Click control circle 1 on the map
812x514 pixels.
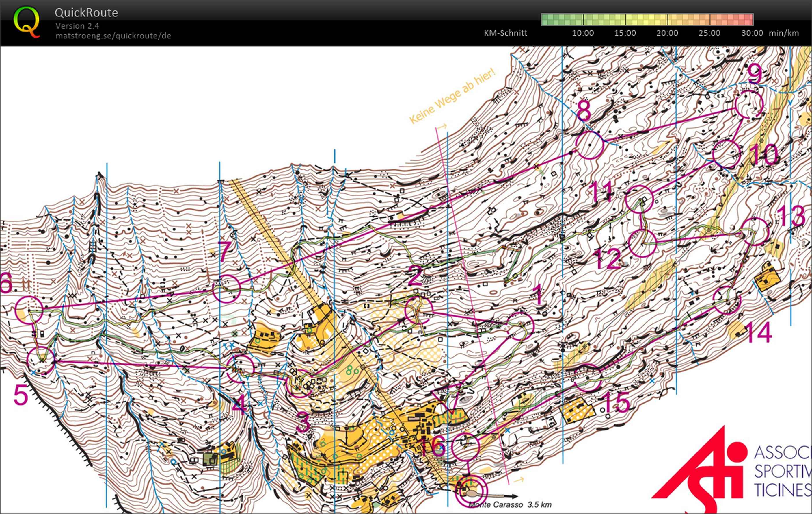(521, 326)
